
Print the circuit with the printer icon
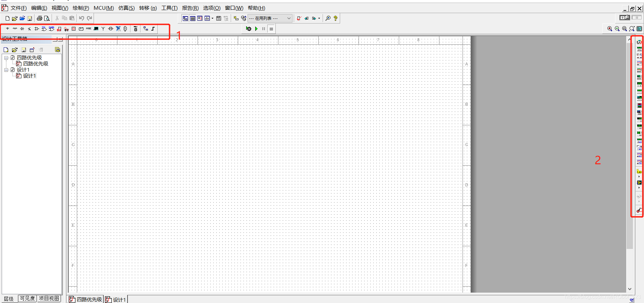40,18
